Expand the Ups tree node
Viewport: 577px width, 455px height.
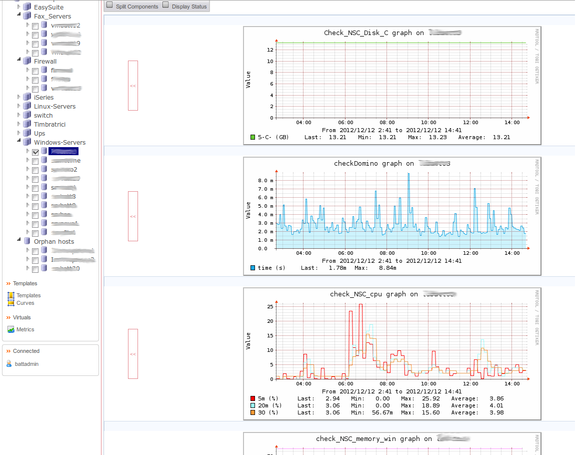point(18,133)
